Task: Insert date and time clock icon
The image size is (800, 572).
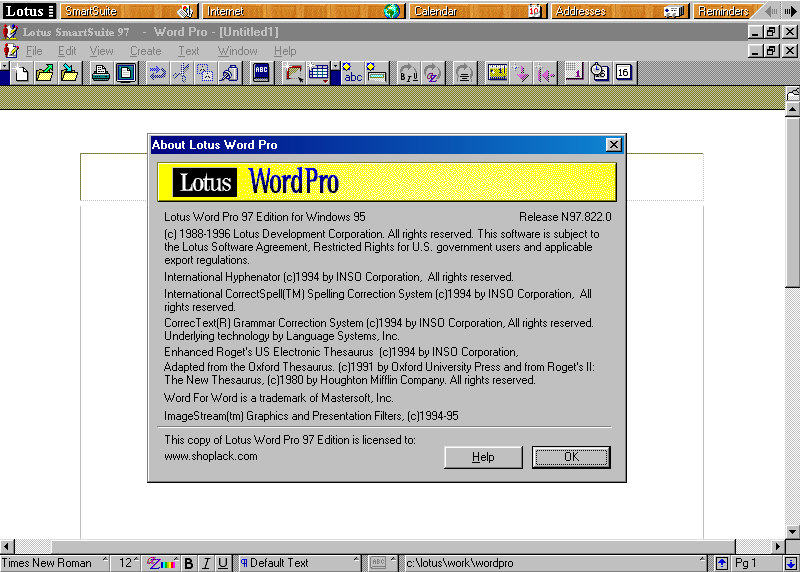Action: [x=599, y=73]
